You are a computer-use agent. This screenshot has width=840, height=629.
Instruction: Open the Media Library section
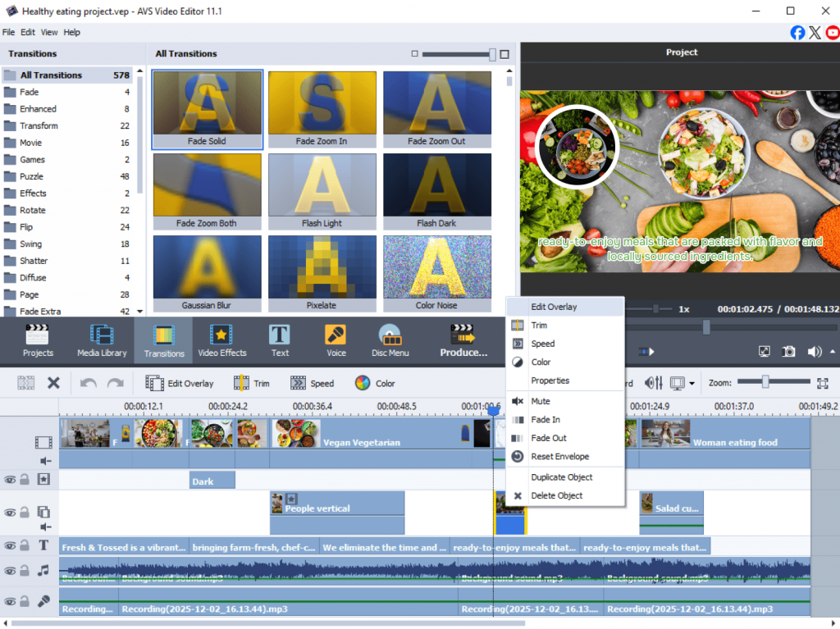102,340
